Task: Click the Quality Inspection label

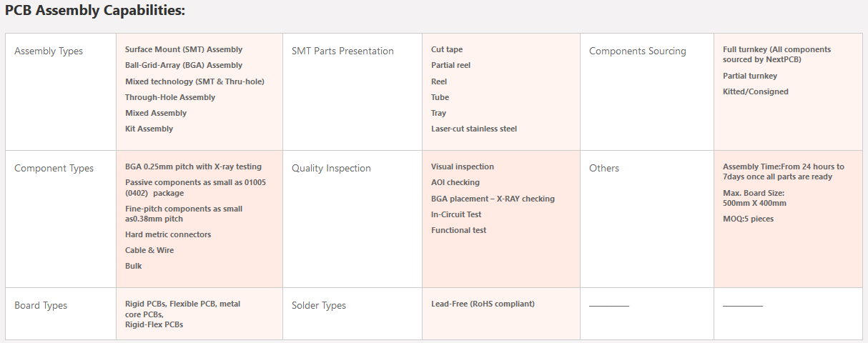Action: [x=331, y=169]
